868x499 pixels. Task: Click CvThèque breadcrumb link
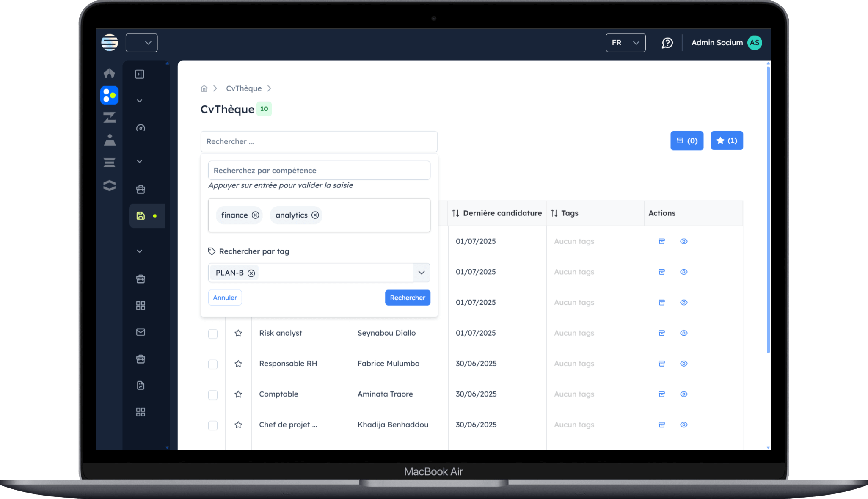click(244, 88)
